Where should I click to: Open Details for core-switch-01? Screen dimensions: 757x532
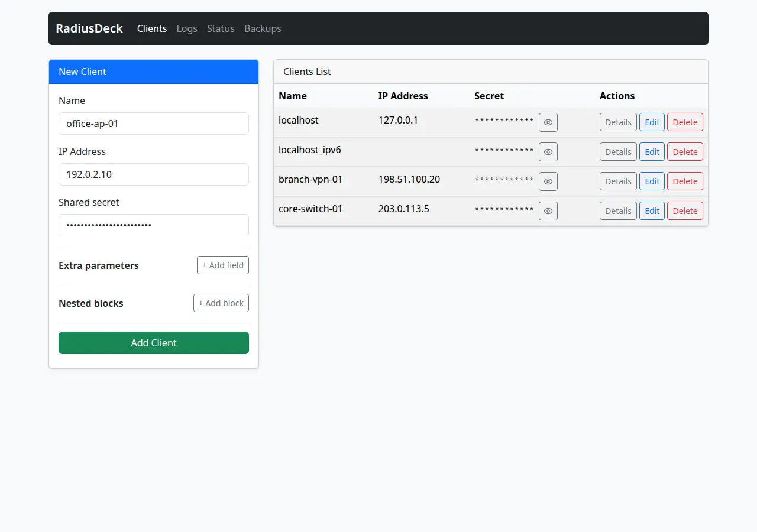618,211
